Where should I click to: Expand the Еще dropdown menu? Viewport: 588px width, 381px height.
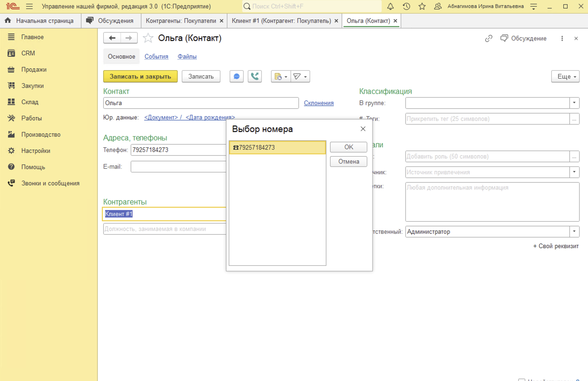(565, 77)
